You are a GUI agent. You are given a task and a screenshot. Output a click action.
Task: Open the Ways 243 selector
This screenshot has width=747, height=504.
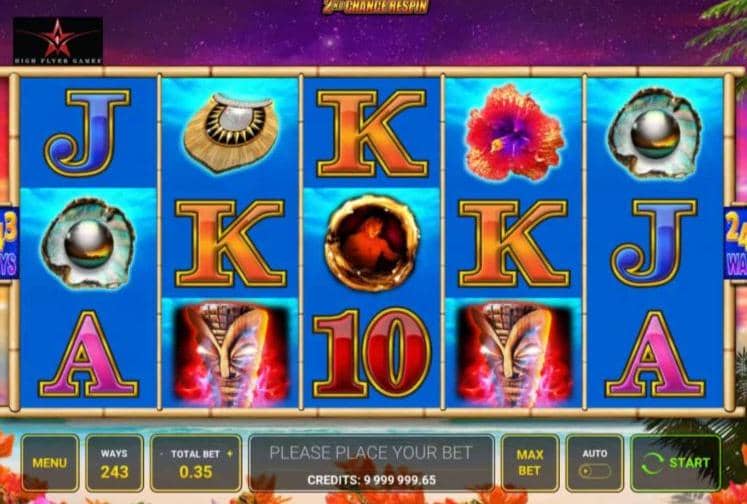pyautogui.click(x=114, y=463)
